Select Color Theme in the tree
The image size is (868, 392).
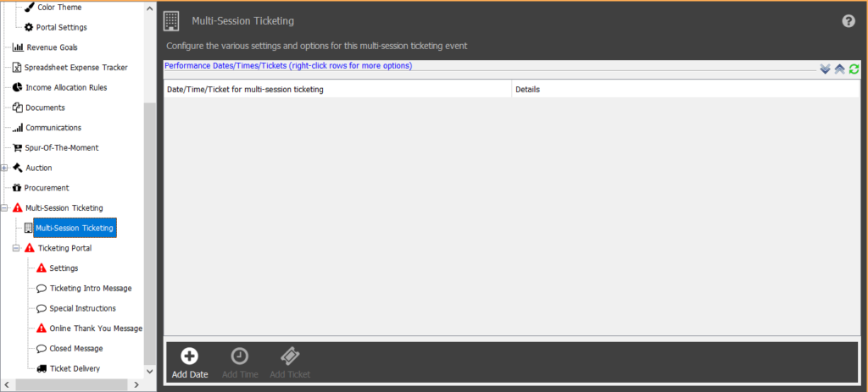(x=59, y=7)
